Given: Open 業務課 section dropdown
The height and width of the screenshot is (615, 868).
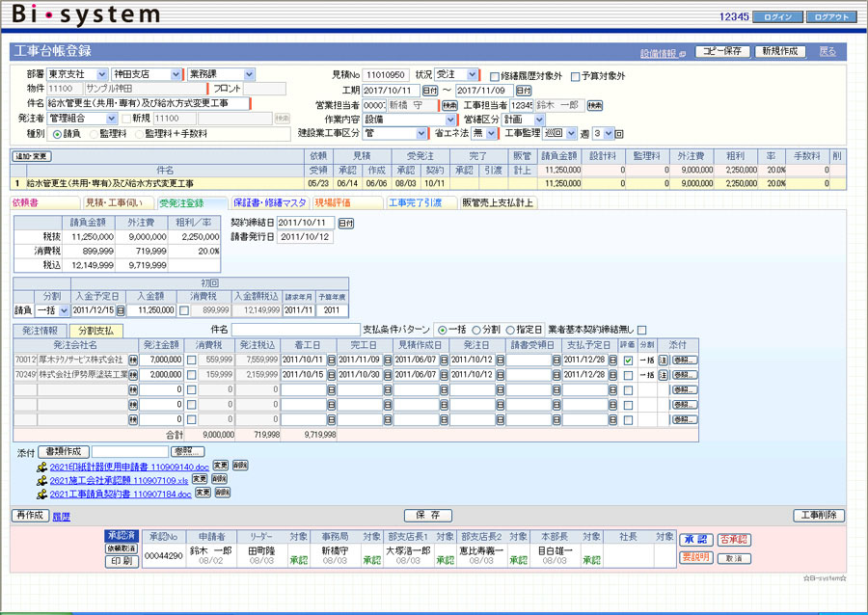Looking at the screenshot, I should coord(222,74).
